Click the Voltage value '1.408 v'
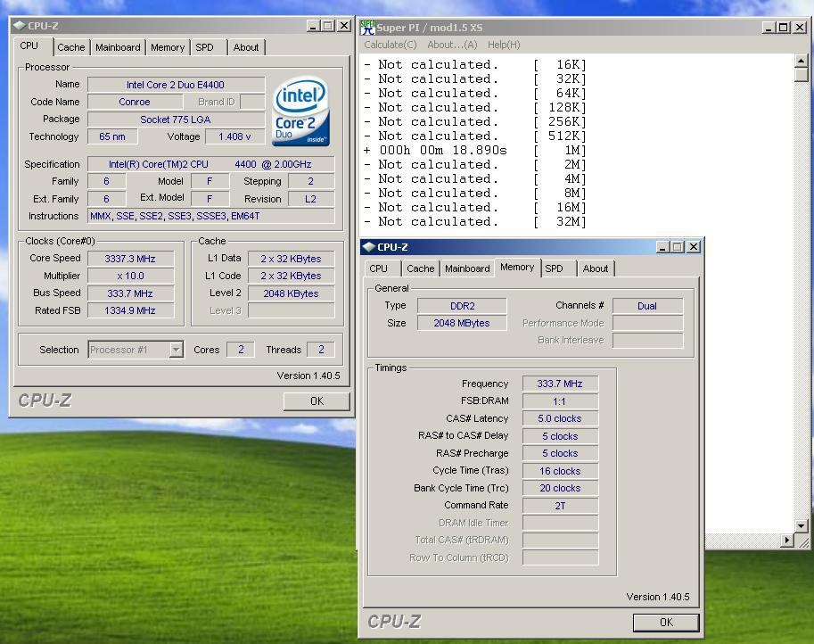814x644 pixels. click(x=234, y=136)
